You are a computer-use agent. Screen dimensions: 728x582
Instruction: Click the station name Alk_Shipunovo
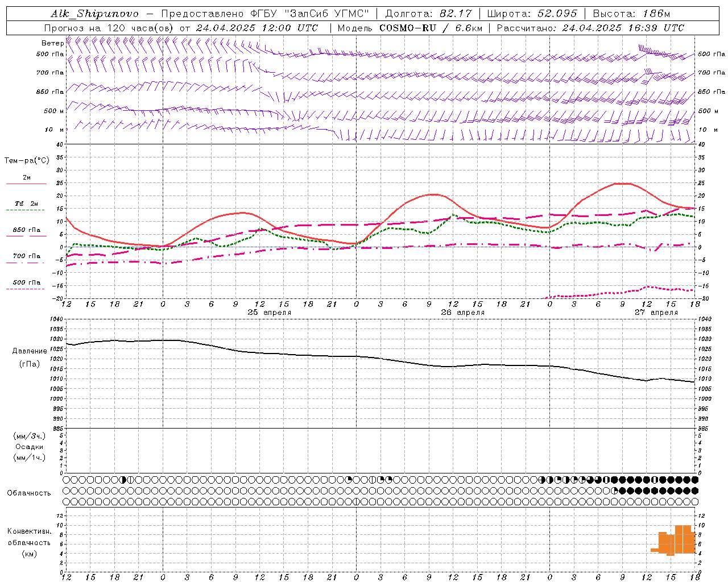pos(94,14)
